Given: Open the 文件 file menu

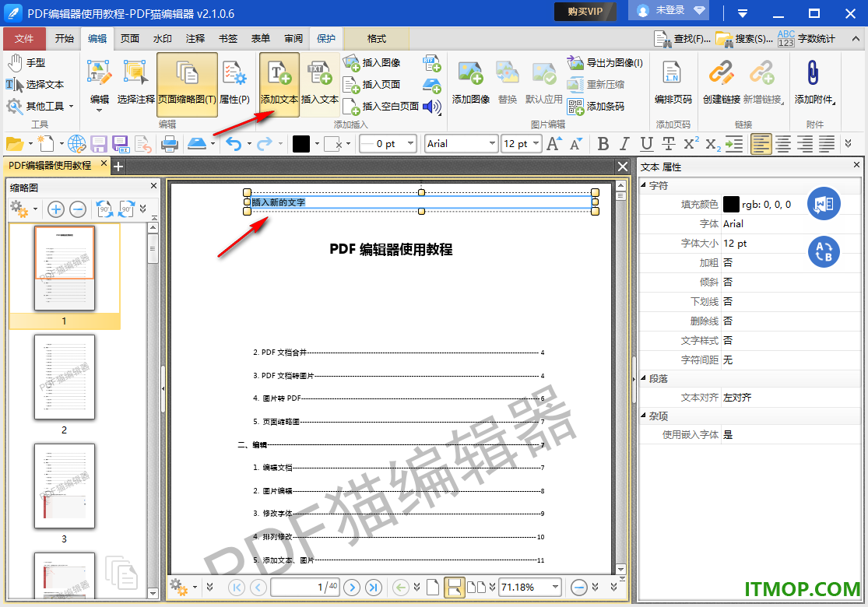Looking at the screenshot, I should [x=24, y=39].
